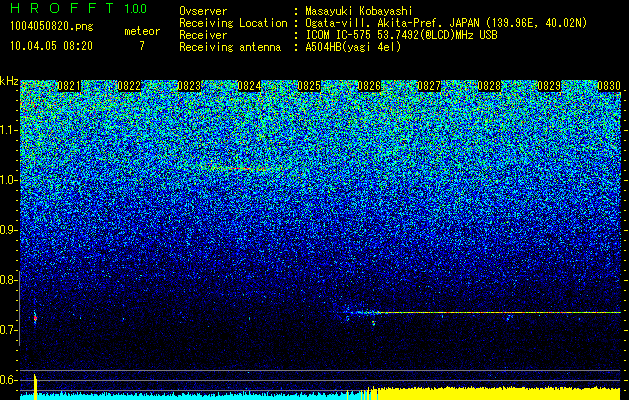Click the 'Receiving antenna' field label
629x400 pixels.
tap(230, 47)
